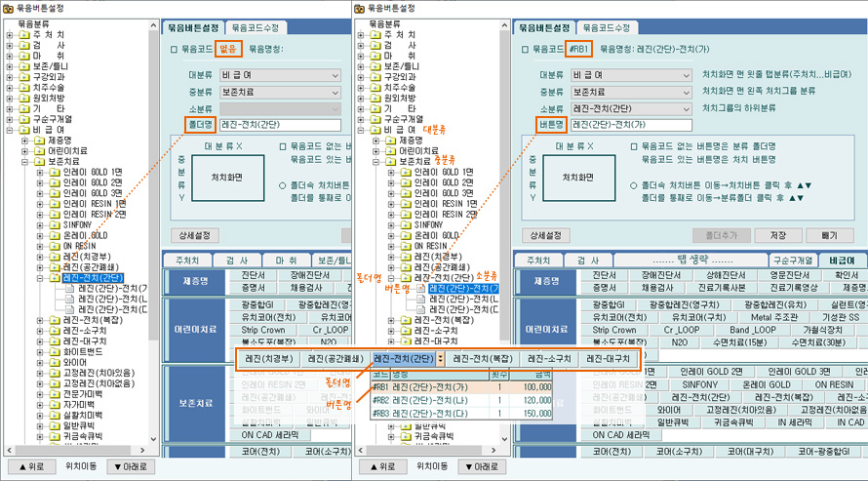Select 폴더속 처치버튼 이동 radio in right window
Image resolution: width=868 pixels, height=481 pixels.
pyautogui.click(x=635, y=185)
